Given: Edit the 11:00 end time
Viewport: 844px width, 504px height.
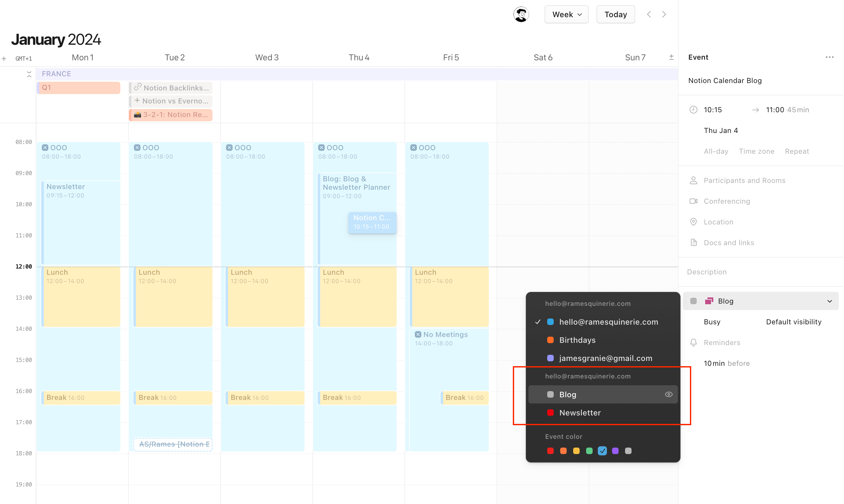Looking at the screenshot, I should click(x=775, y=110).
